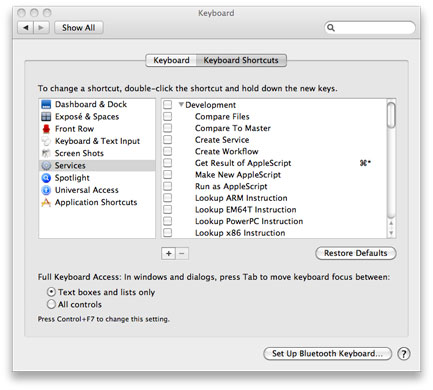Viewport: 433px width, 390px height.
Task: Switch to the Keyboard tab
Action: click(x=171, y=60)
